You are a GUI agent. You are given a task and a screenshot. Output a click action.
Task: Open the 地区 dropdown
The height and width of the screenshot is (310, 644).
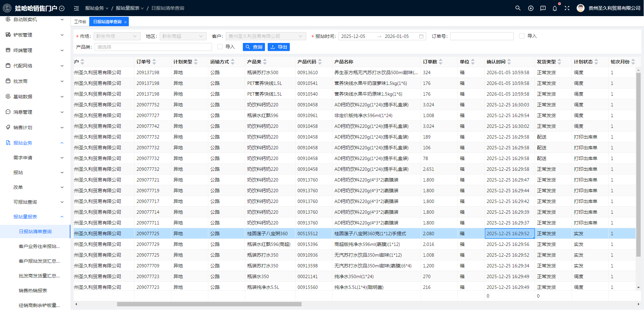tap(183, 36)
